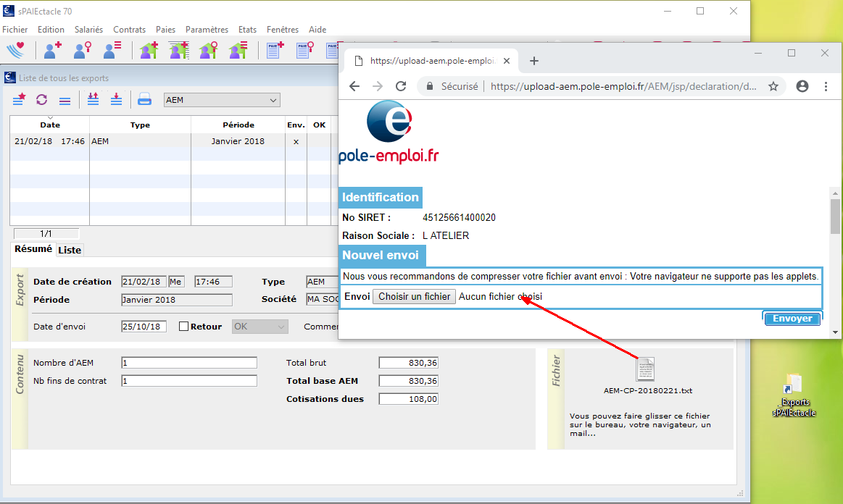Click the heart and waves icon in the sPAIEctacle toolbar

16,50
